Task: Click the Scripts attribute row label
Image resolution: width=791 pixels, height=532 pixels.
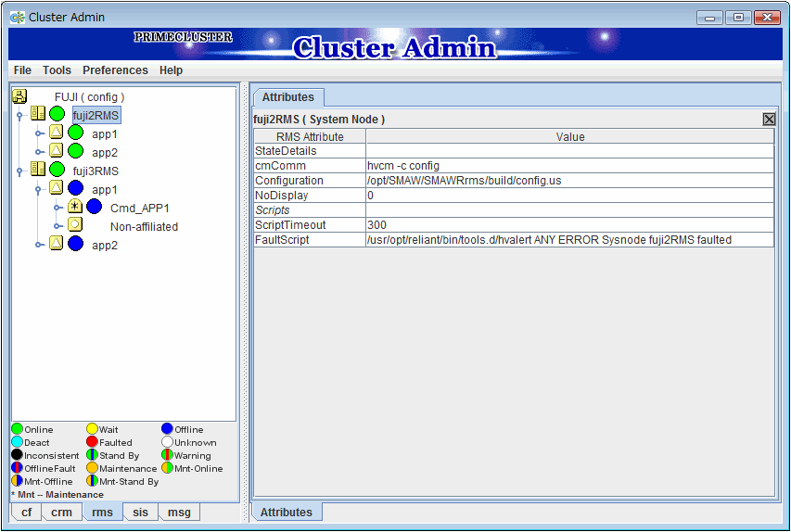Action: (x=273, y=210)
